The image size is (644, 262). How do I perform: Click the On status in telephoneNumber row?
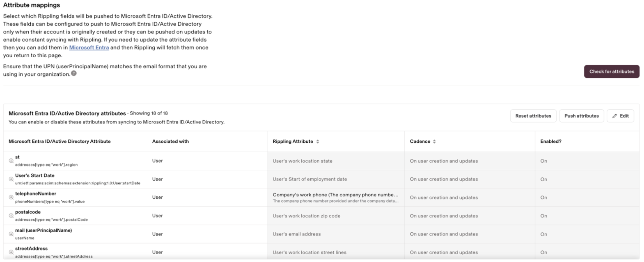coord(543,198)
